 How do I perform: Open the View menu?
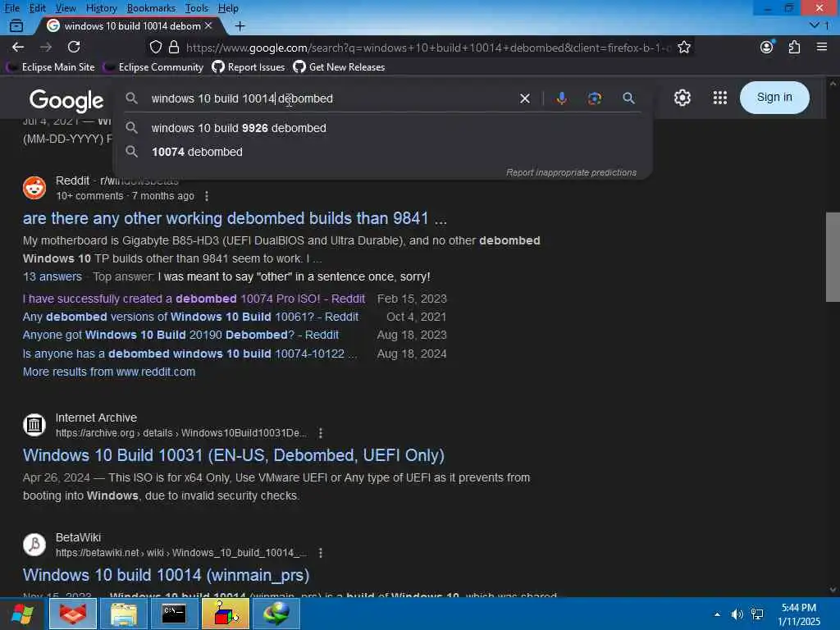pyautogui.click(x=66, y=8)
